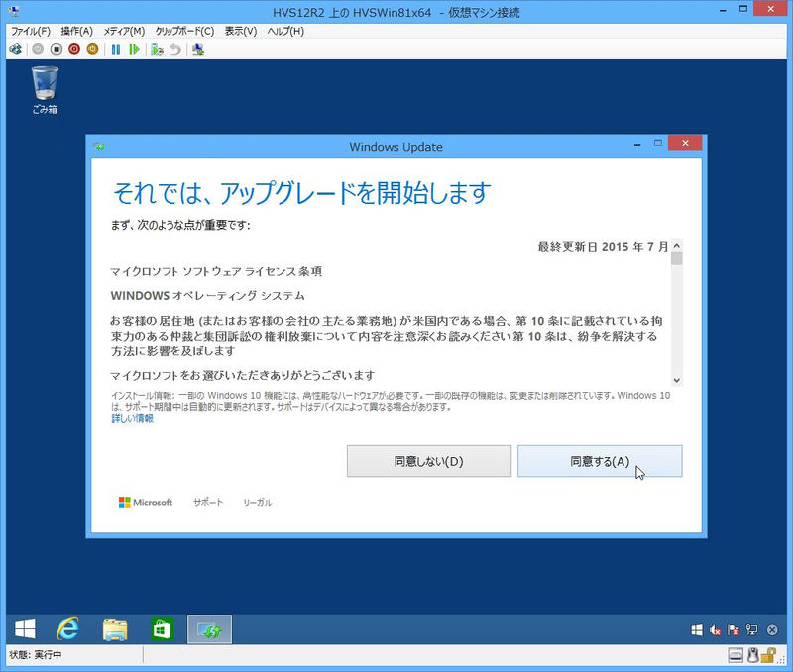
Task: Click the heading それでは、アップグレードを開始します
Action: [302, 193]
